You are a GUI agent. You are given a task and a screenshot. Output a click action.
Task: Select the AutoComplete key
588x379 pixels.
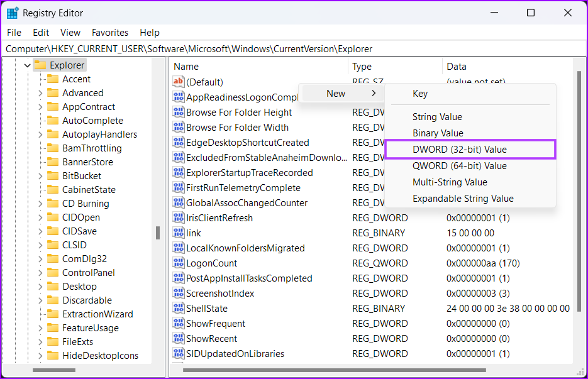tap(92, 121)
